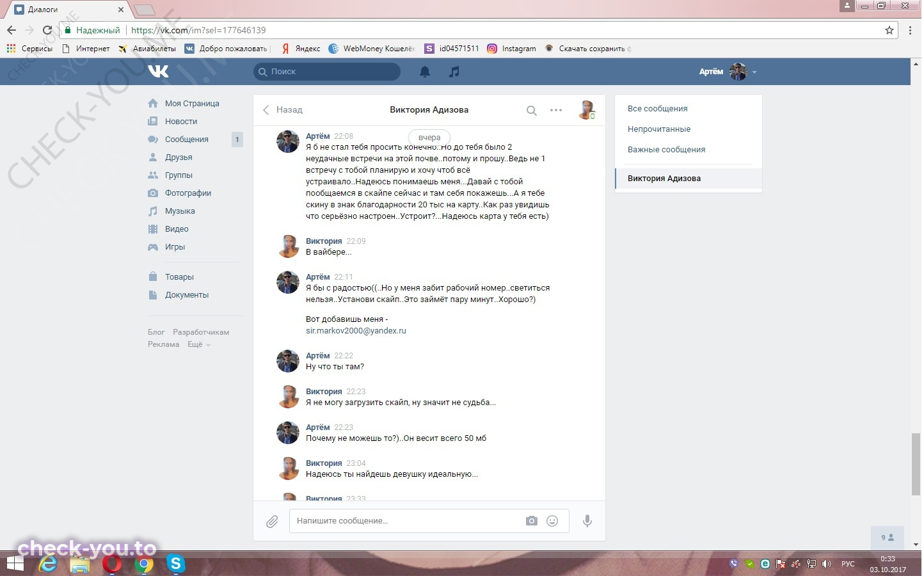The image size is (924, 576).
Task: Open Новости in the left menu
Action: pos(181,122)
